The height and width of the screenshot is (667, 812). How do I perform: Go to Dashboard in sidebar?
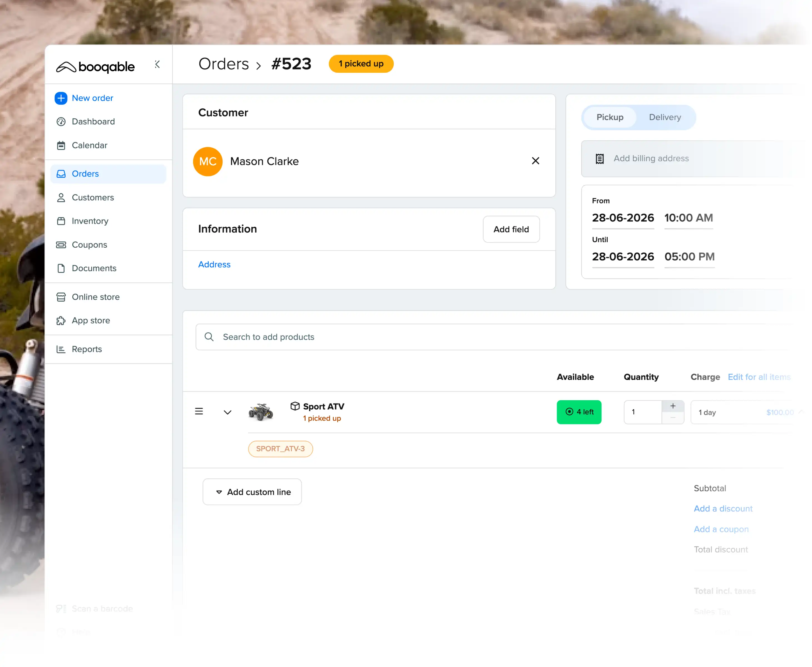(93, 121)
